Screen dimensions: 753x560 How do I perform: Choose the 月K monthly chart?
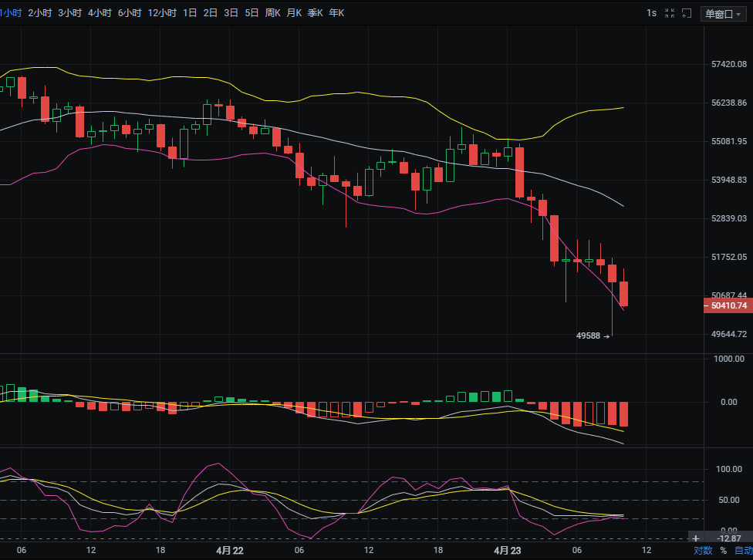click(294, 13)
